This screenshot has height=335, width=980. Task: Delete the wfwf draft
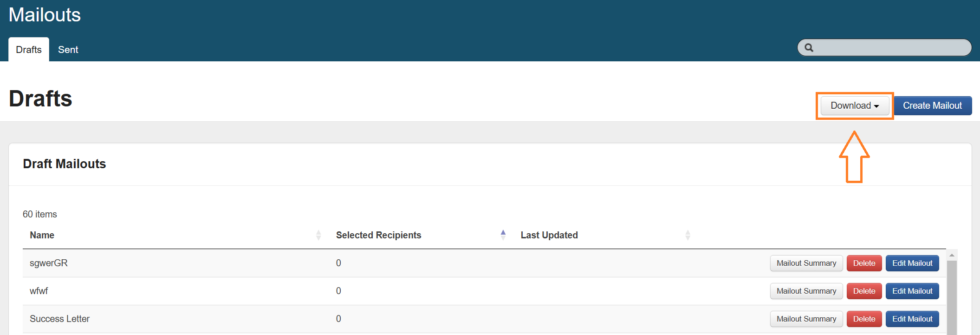pyautogui.click(x=864, y=291)
